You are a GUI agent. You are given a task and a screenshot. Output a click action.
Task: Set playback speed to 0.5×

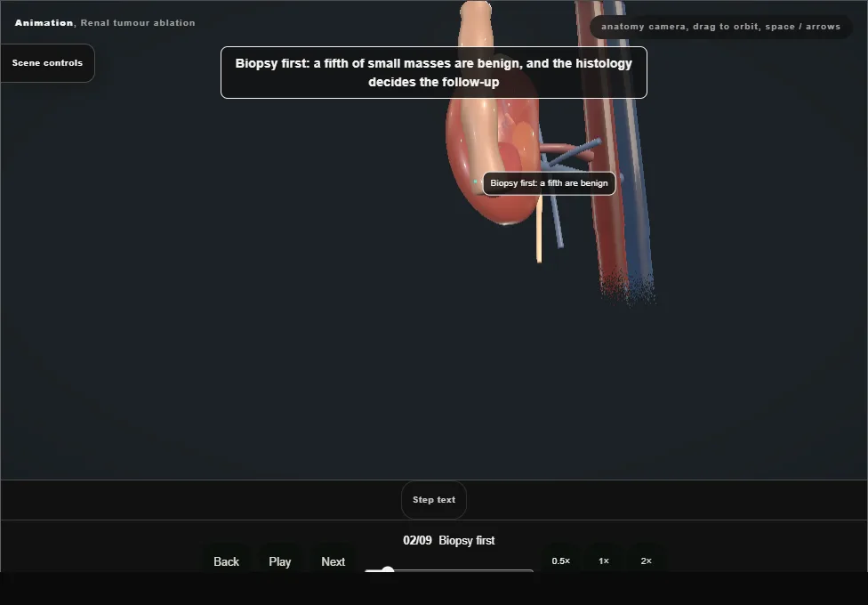[x=561, y=561]
